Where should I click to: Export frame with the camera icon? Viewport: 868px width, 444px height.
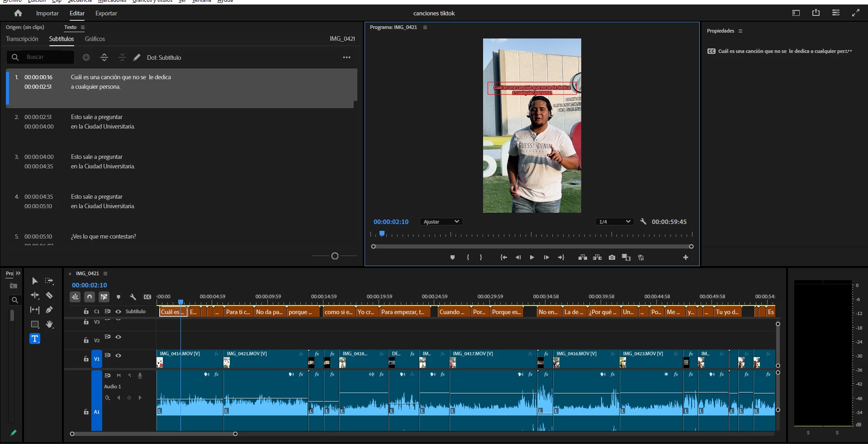click(612, 258)
